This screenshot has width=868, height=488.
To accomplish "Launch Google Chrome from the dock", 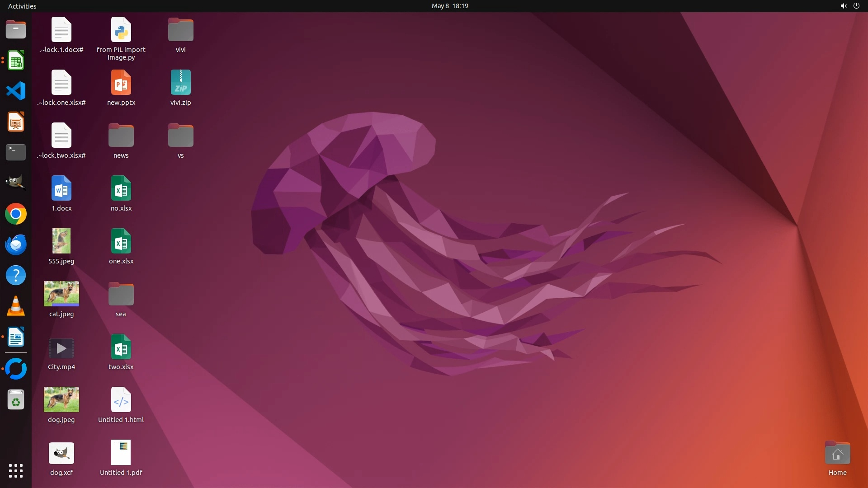I will pos(16,214).
